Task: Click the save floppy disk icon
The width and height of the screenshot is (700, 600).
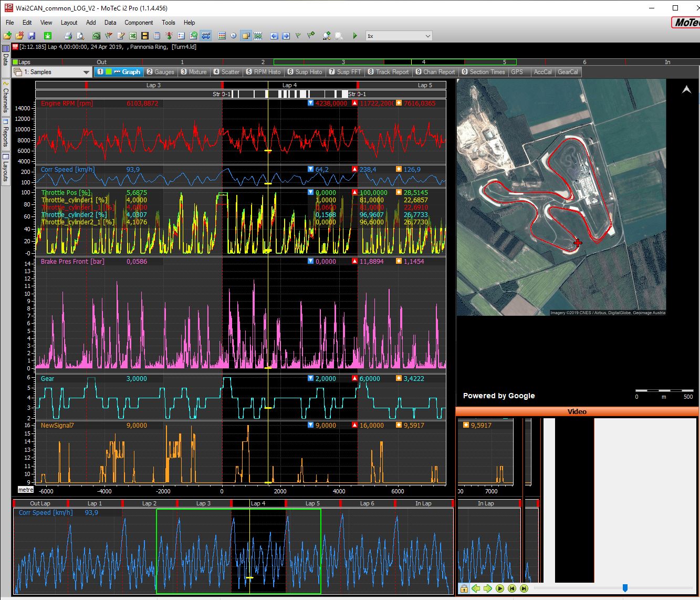Action: click(x=32, y=36)
